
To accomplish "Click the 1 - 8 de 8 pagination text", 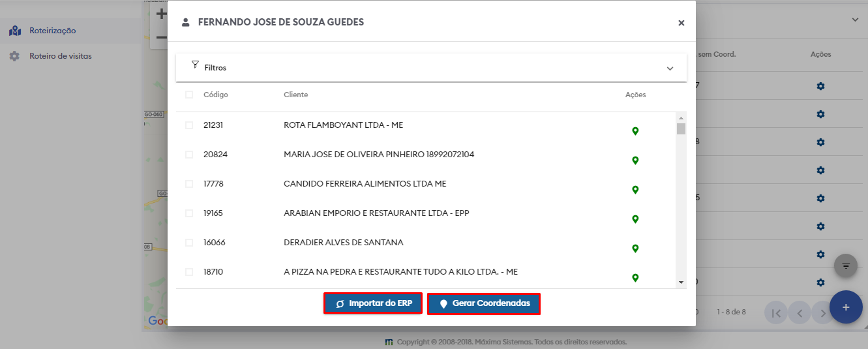I will [730, 312].
